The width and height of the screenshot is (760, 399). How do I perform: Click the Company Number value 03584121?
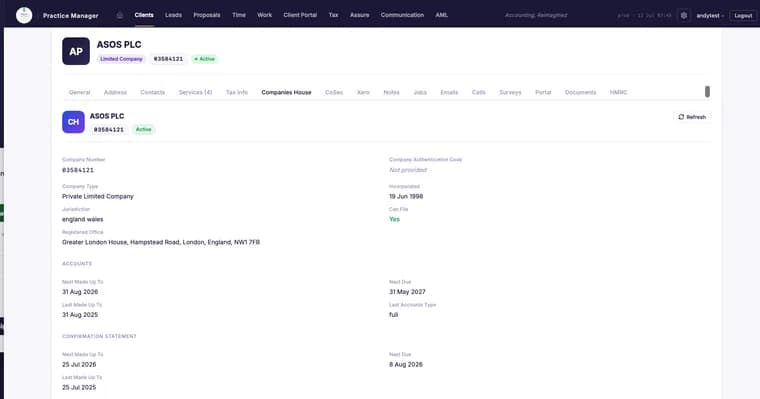pos(78,170)
